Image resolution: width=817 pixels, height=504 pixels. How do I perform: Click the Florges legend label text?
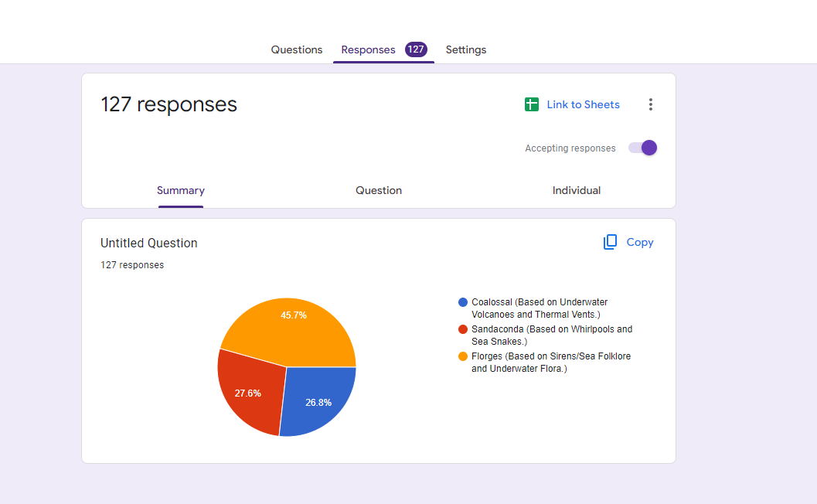pos(551,363)
